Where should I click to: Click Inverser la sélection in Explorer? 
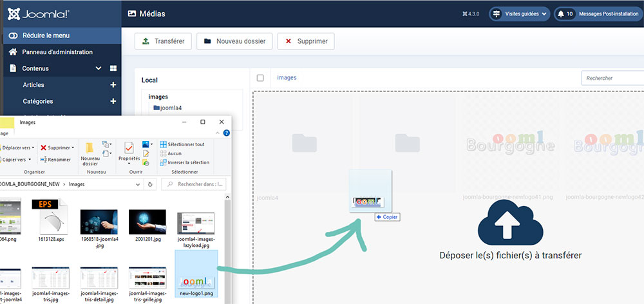click(x=185, y=162)
